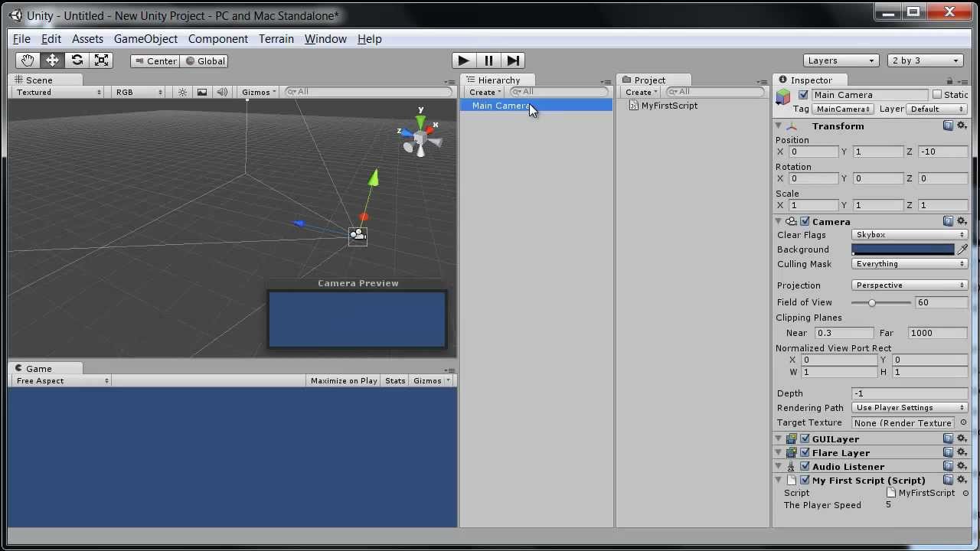Click the Inspector lock icon

pyautogui.click(x=949, y=80)
